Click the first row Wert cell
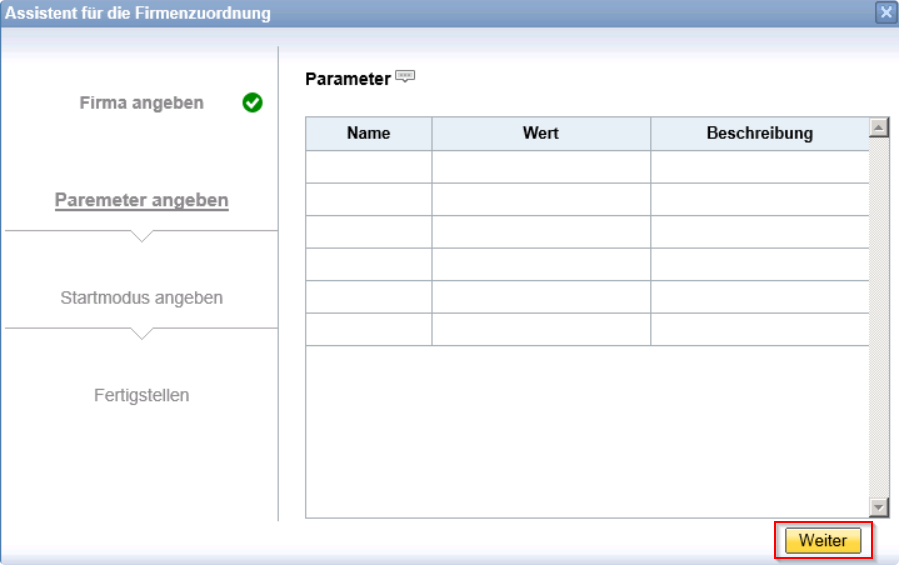The height and width of the screenshot is (565, 899). click(541, 167)
